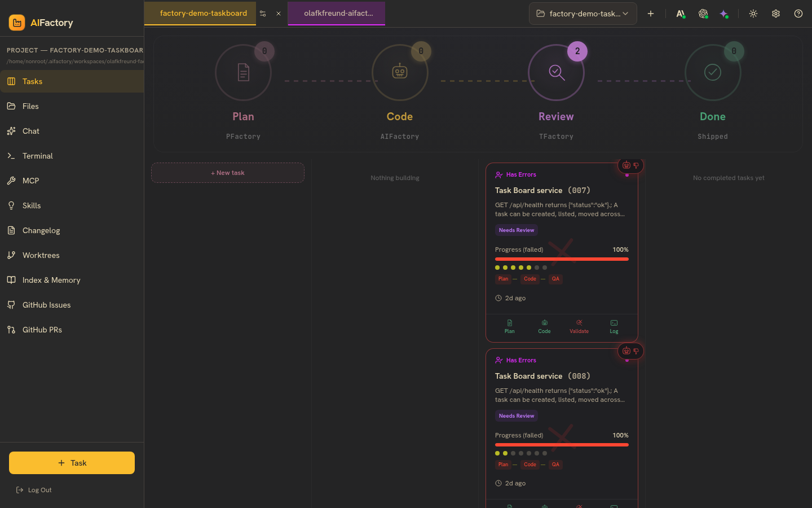812x508 pixels.
Task: Click the AIFactory logo icon
Action: click(x=17, y=23)
